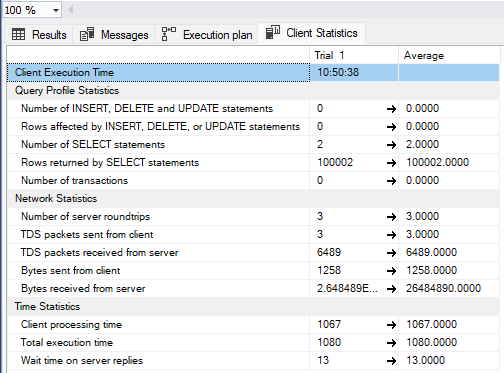Click the arrow in Number of server roundtrips row

pos(391,217)
